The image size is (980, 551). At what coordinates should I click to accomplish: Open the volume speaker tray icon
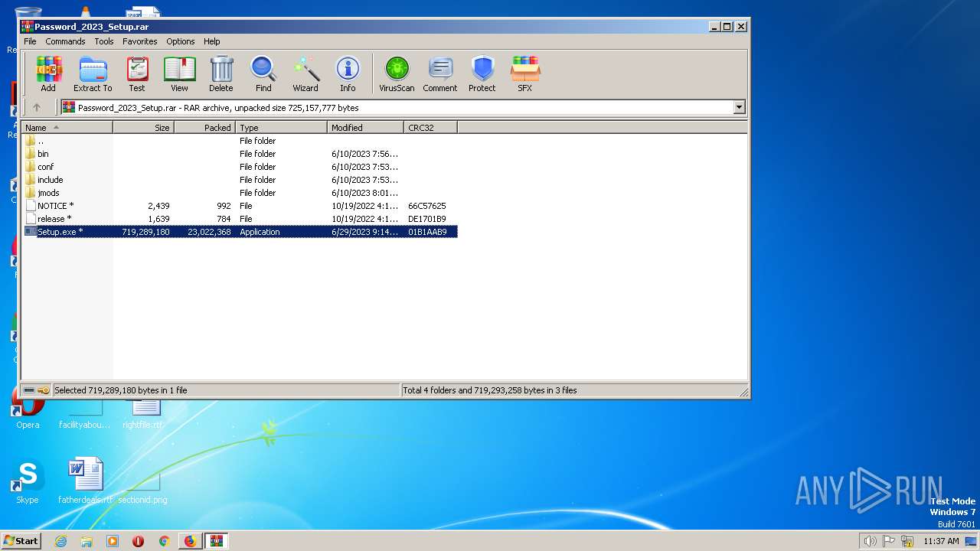(870, 541)
